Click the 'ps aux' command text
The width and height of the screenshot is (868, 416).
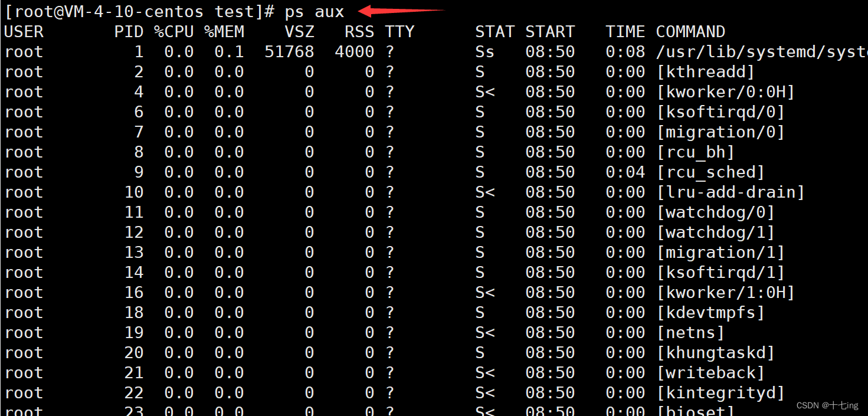[x=314, y=11]
